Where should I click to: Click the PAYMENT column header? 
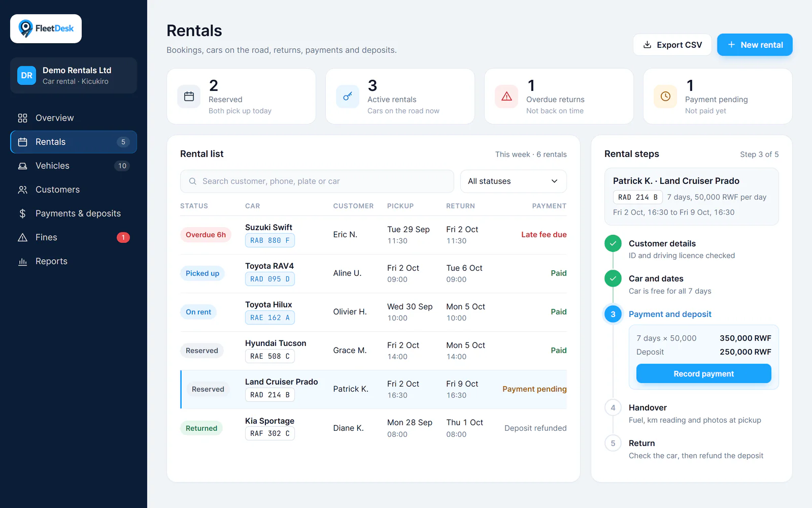(549, 206)
